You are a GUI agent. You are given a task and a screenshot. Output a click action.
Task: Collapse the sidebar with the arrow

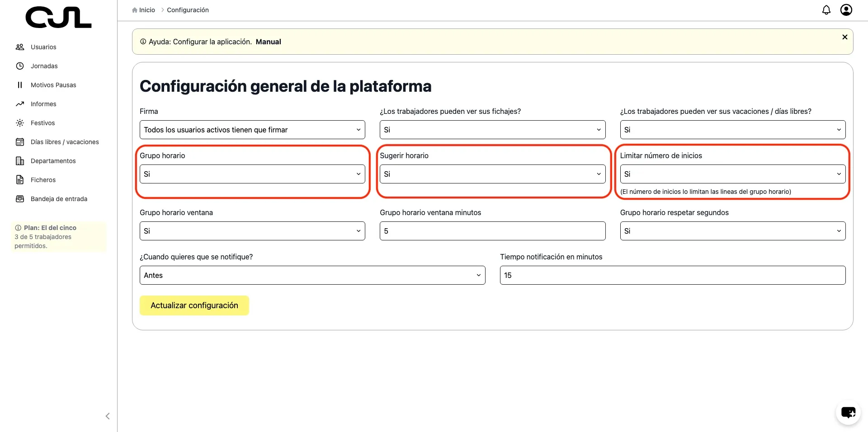[108, 416]
